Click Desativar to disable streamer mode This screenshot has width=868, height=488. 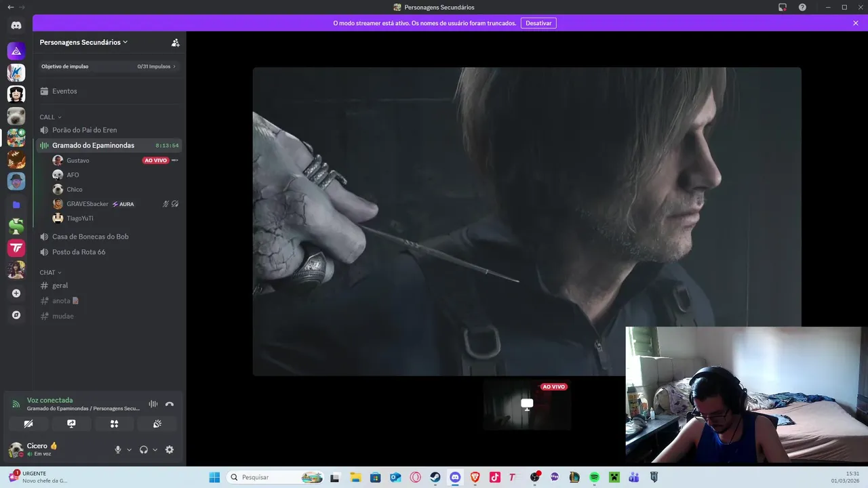click(538, 23)
